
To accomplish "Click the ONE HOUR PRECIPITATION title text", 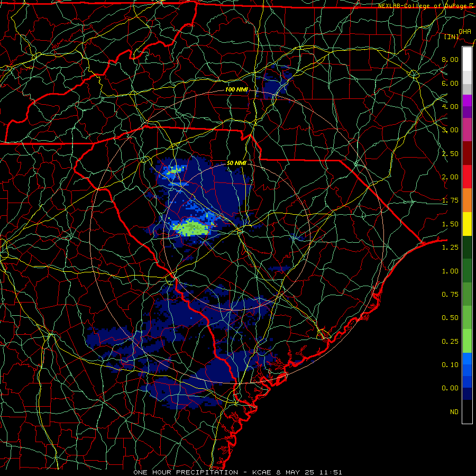I will (186, 472).
